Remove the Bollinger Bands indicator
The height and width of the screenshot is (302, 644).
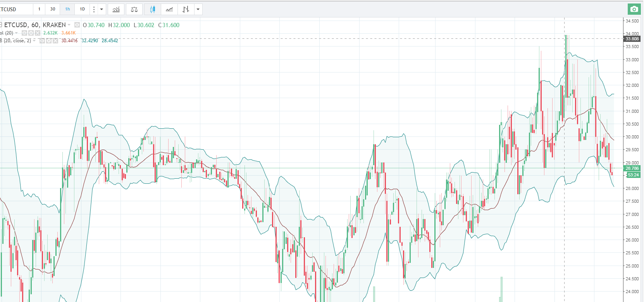coord(55,41)
